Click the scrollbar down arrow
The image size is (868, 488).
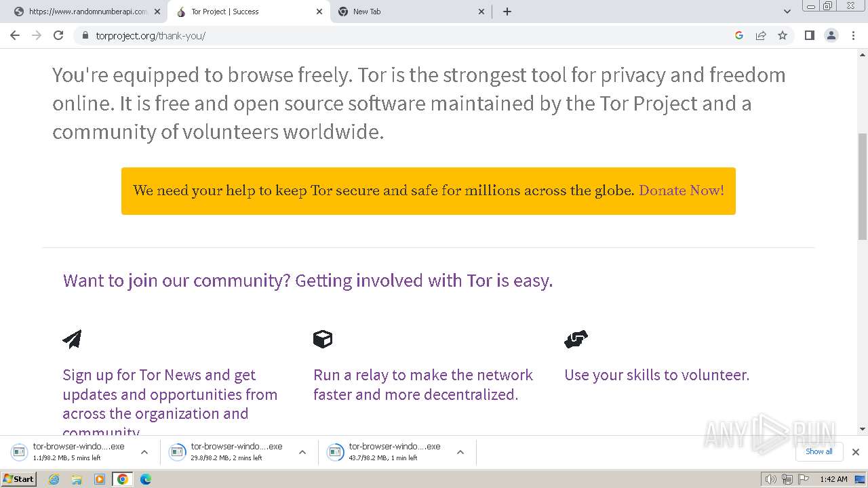point(863,429)
